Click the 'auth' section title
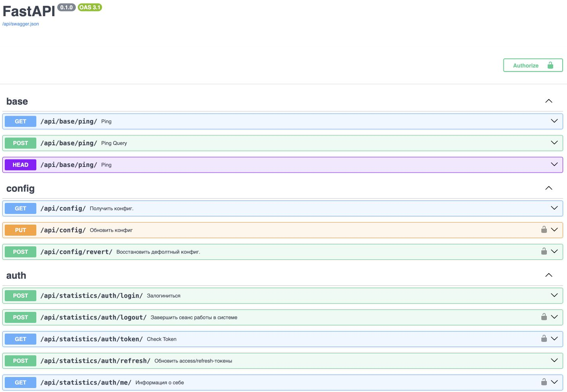The width and height of the screenshot is (567, 392). pyautogui.click(x=16, y=276)
